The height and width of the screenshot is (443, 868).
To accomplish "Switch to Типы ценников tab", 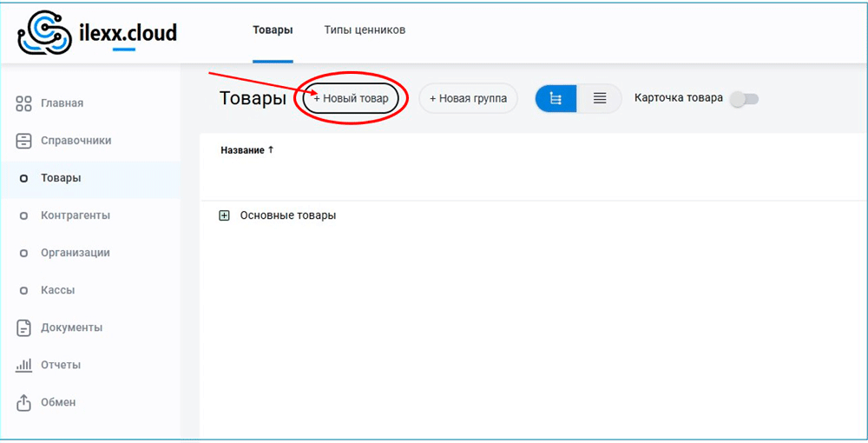I will pos(365,30).
